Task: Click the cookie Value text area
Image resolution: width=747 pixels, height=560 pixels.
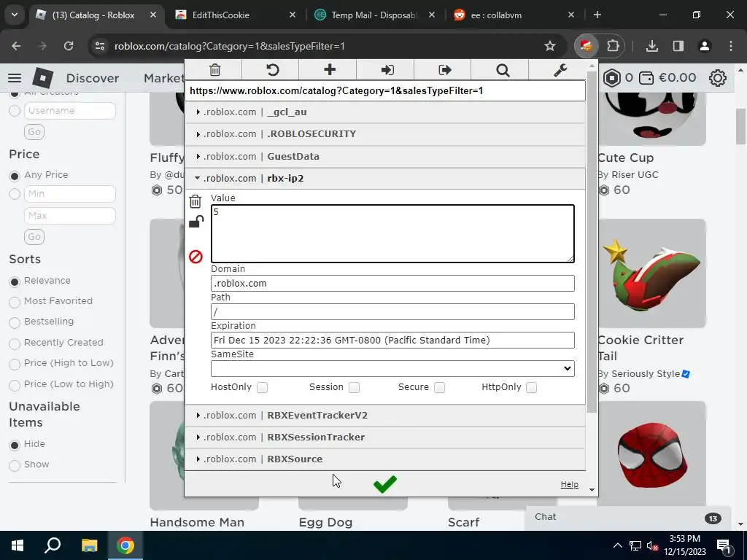Action: coord(392,233)
